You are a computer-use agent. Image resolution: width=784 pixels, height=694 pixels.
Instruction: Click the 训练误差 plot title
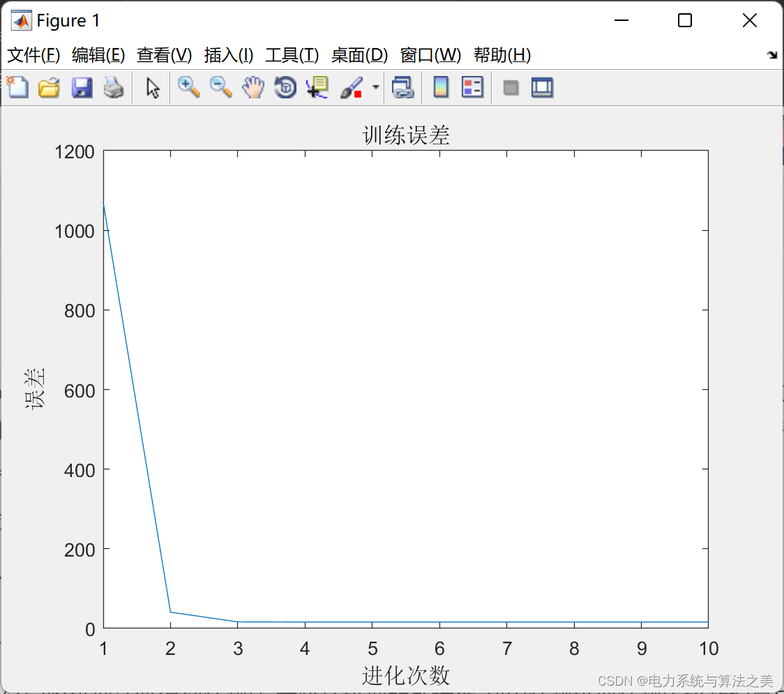[405, 134]
